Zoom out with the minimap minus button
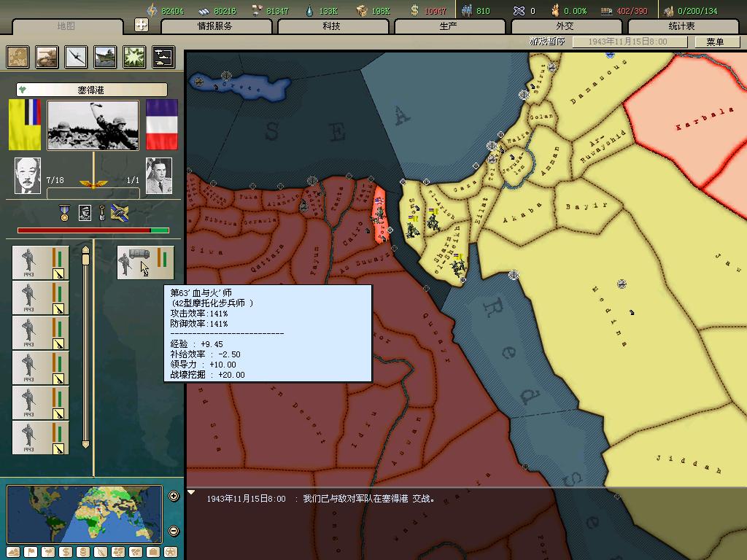 point(174,531)
